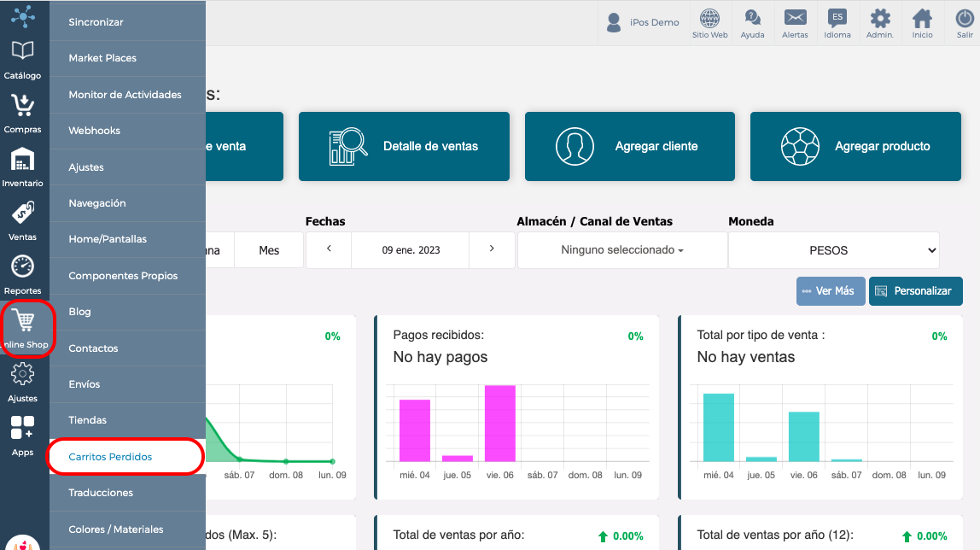Click the Sitio Web globe icon
Screen dimensions: 980x550
coord(709,18)
